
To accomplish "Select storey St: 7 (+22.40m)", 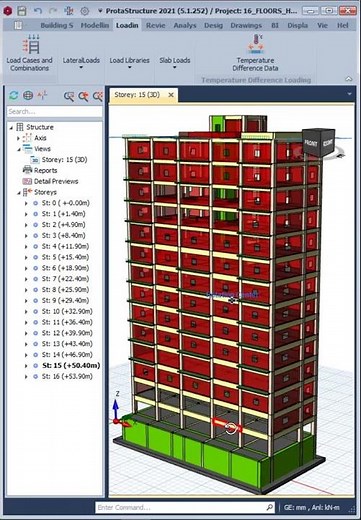I will tap(65, 279).
